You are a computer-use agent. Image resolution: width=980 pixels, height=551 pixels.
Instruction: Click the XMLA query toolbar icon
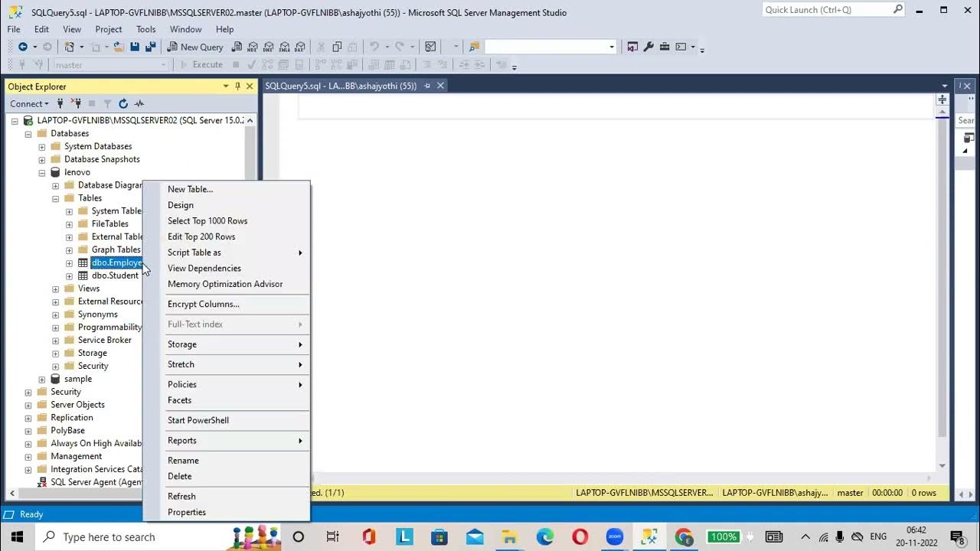[285, 47]
